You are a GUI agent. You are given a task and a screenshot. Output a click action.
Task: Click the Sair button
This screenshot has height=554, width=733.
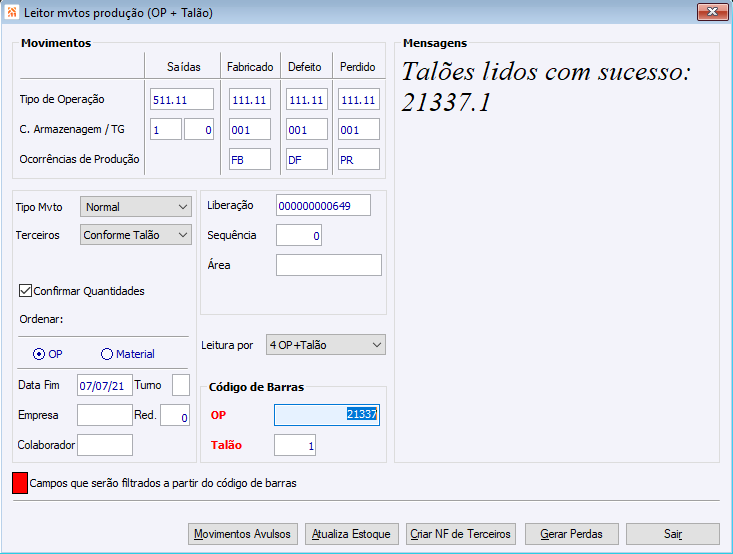point(673,534)
